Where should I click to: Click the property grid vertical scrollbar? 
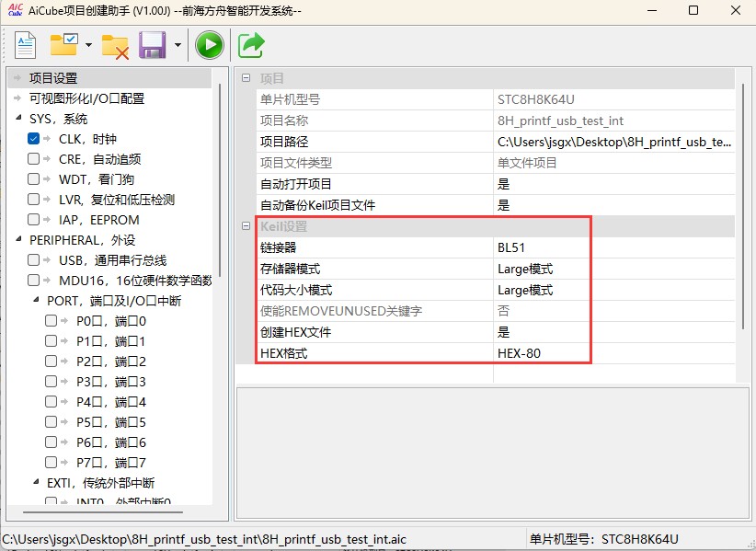[743, 206]
